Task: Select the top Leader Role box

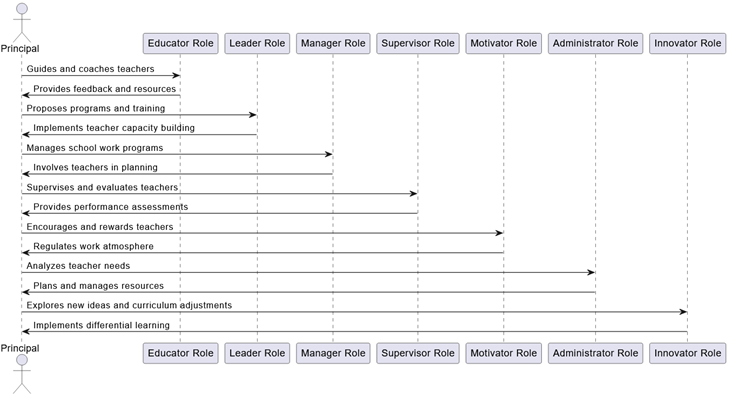Action: click(x=257, y=43)
